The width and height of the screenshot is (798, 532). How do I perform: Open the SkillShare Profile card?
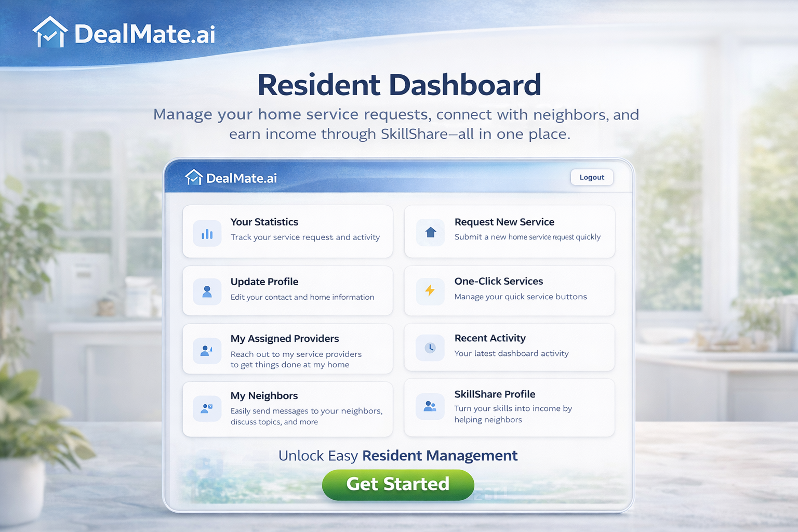click(509, 407)
